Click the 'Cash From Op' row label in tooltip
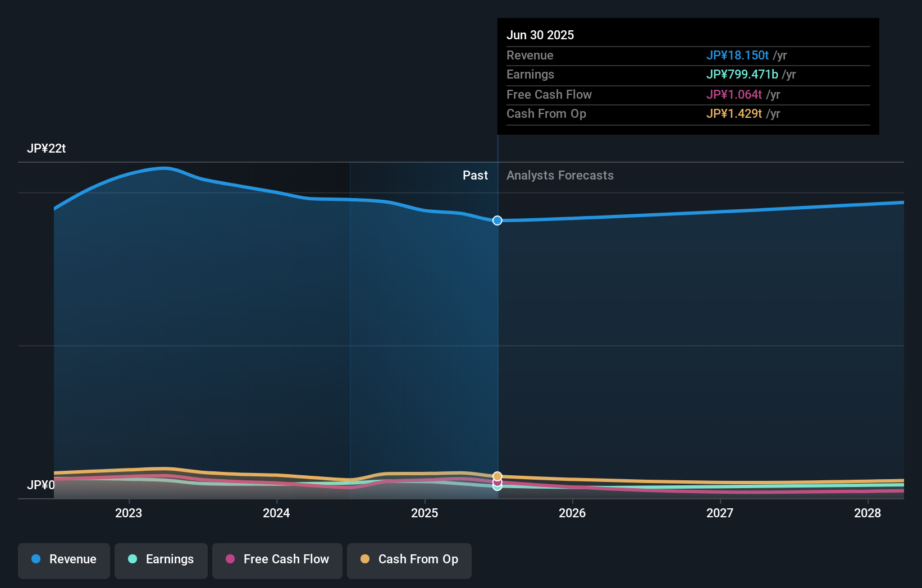The image size is (922, 588). (x=546, y=114)
